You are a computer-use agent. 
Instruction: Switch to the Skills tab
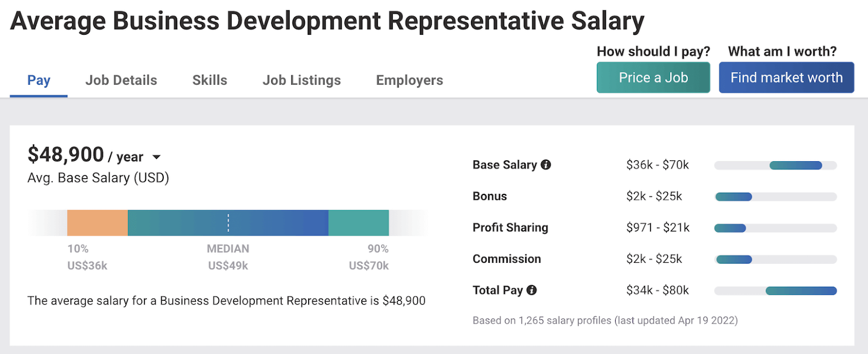(209, 80)
